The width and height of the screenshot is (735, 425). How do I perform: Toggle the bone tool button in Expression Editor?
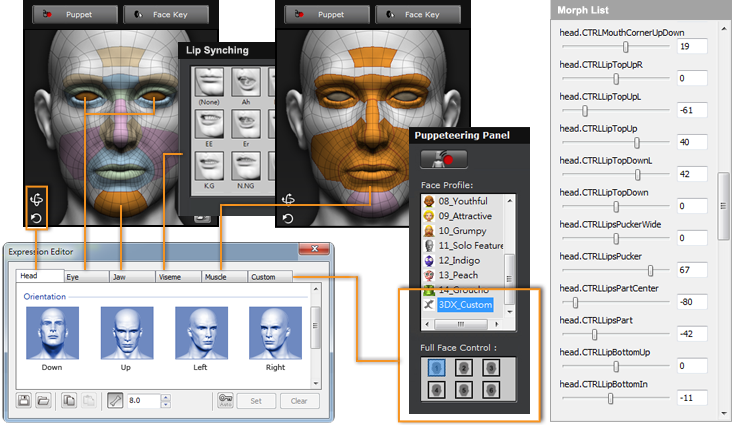coord(115,401)
